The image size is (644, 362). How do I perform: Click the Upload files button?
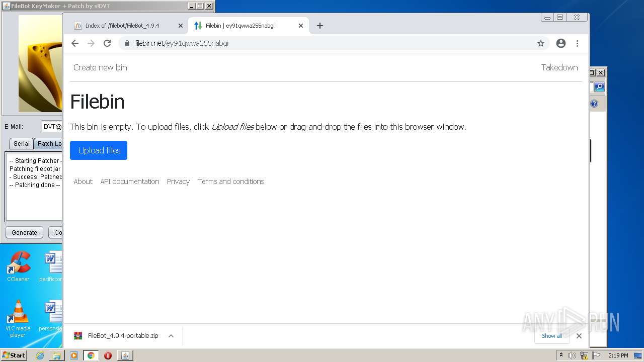coord(99,150)
